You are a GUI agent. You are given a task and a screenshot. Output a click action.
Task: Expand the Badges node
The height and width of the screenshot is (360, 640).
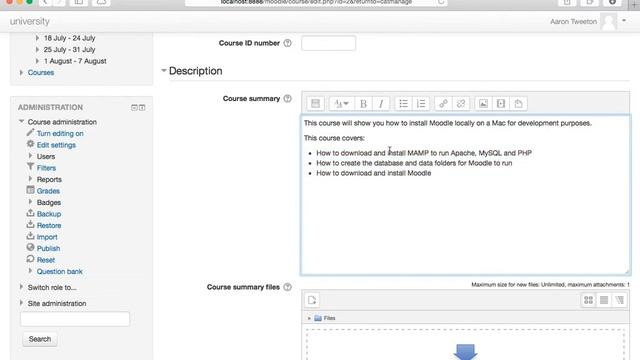pos(30,202)
